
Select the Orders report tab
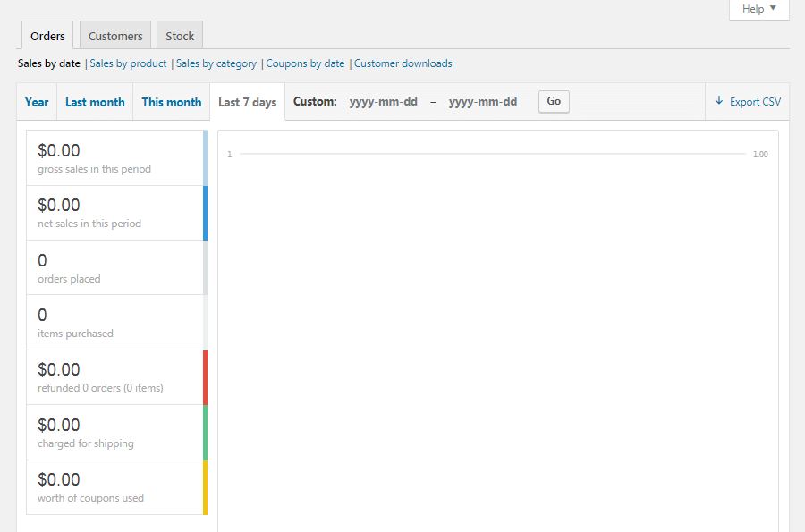(47, 35)
